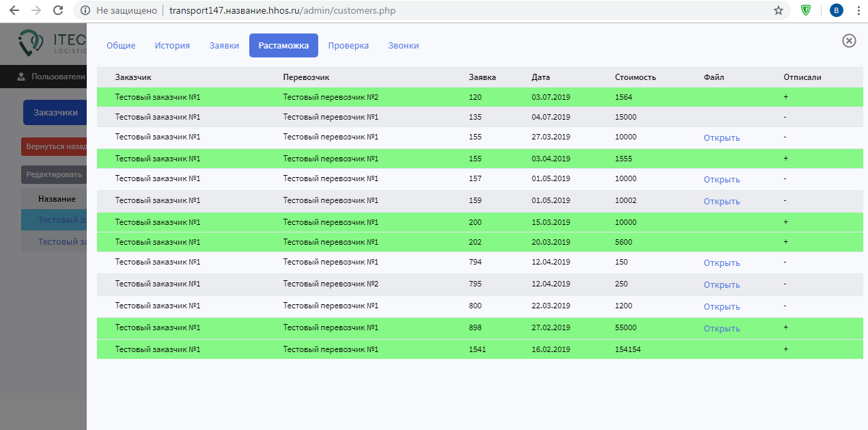Open file for request 155 dated 27.03.2019

[722, 138]
